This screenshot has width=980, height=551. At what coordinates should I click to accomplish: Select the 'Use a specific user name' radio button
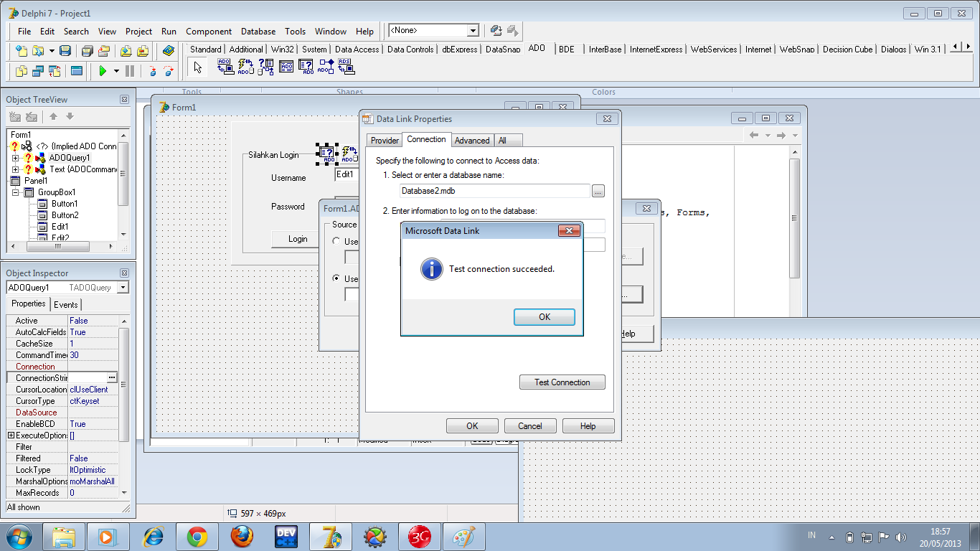click(x=336, y=278)
